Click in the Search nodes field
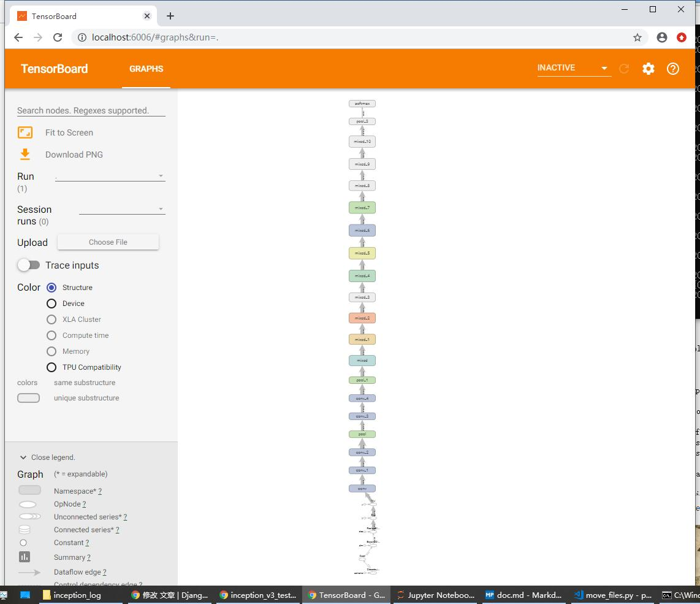This screenshot has width=700, height=604. coord(91,110)
